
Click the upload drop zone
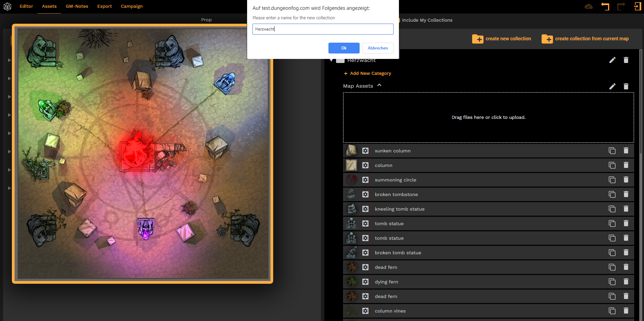click(488, 117)
